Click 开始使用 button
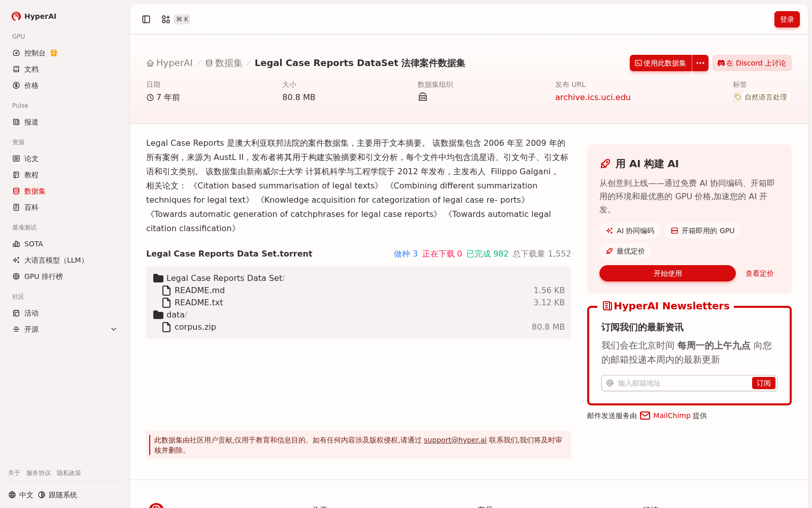 (667, 273)
